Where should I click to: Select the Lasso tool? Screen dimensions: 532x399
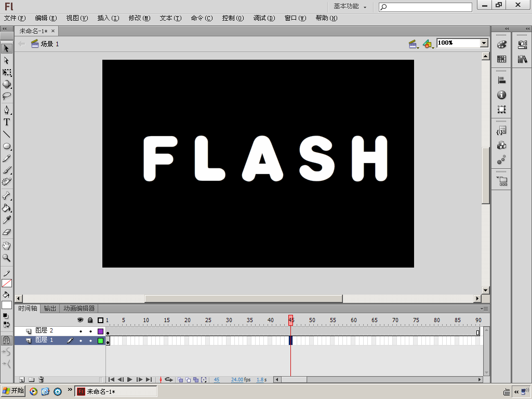coord(6,96)
